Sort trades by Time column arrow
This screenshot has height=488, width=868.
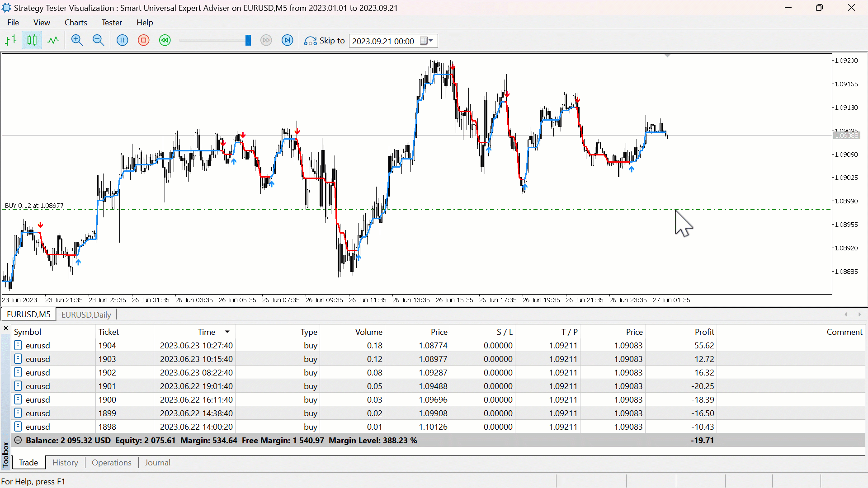227,332
